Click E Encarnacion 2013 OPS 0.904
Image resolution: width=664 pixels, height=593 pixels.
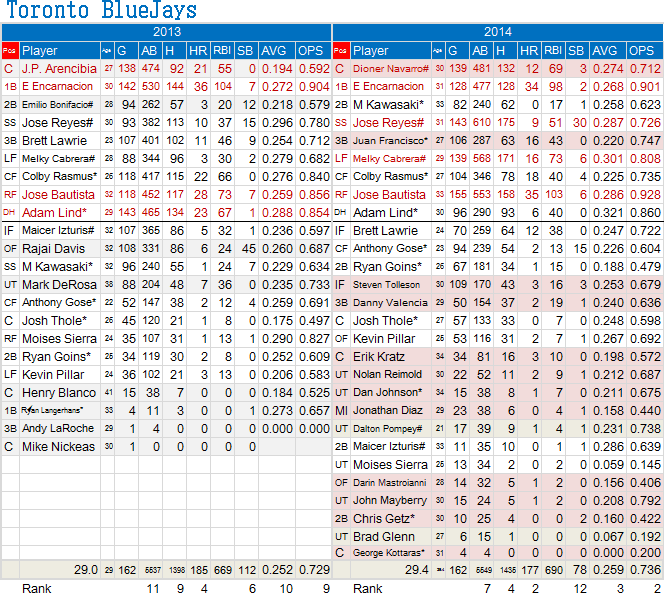314,86
